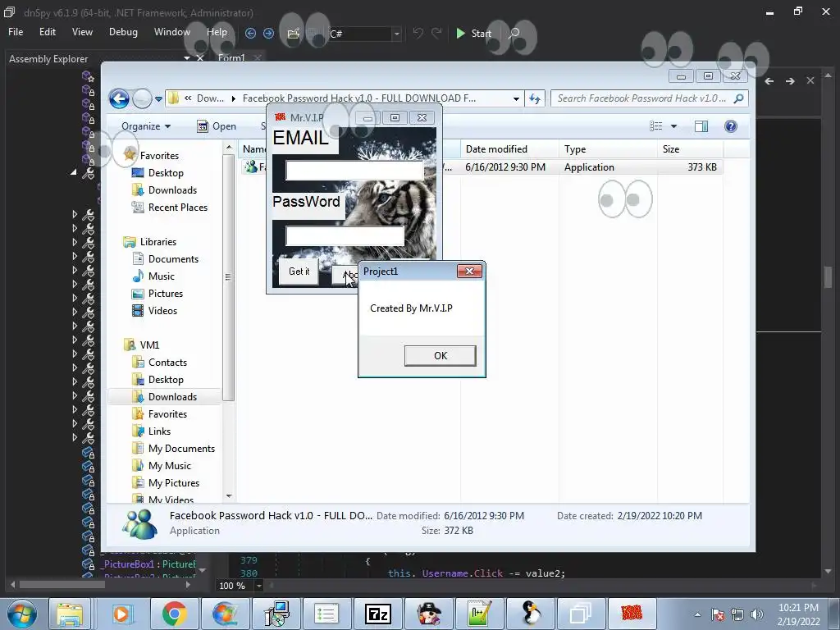This screenshot has width=840, height=630.
Task: Open Windows Explorer from the taskbar
Action: click(x=70, y=614)
